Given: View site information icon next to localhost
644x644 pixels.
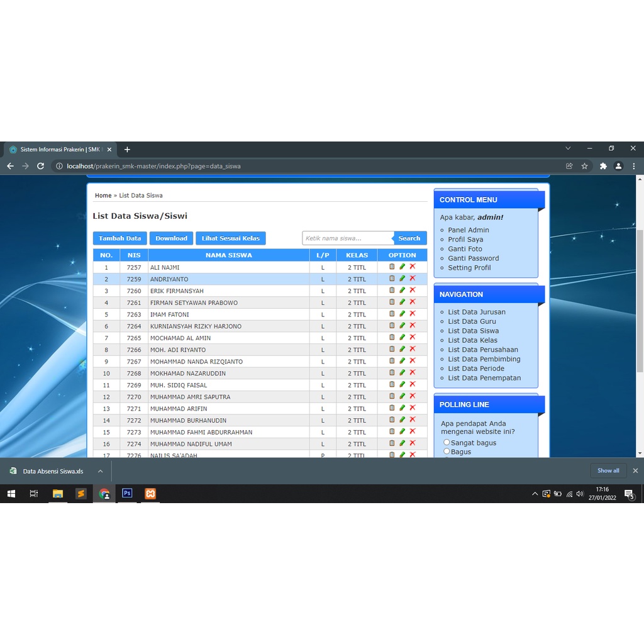Looking at the screenshot, I should click(59, 166).
